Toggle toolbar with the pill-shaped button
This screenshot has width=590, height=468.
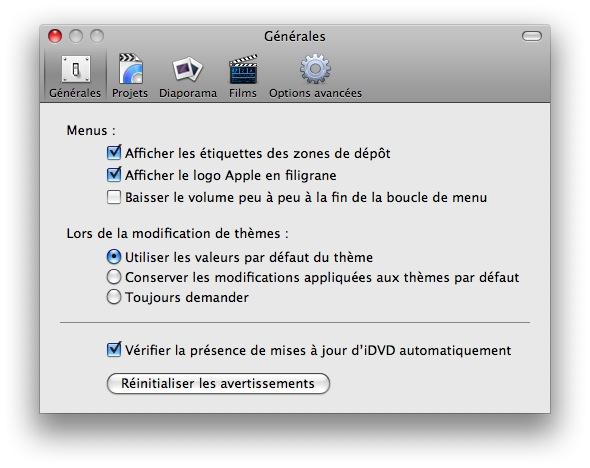coord(532,36)
